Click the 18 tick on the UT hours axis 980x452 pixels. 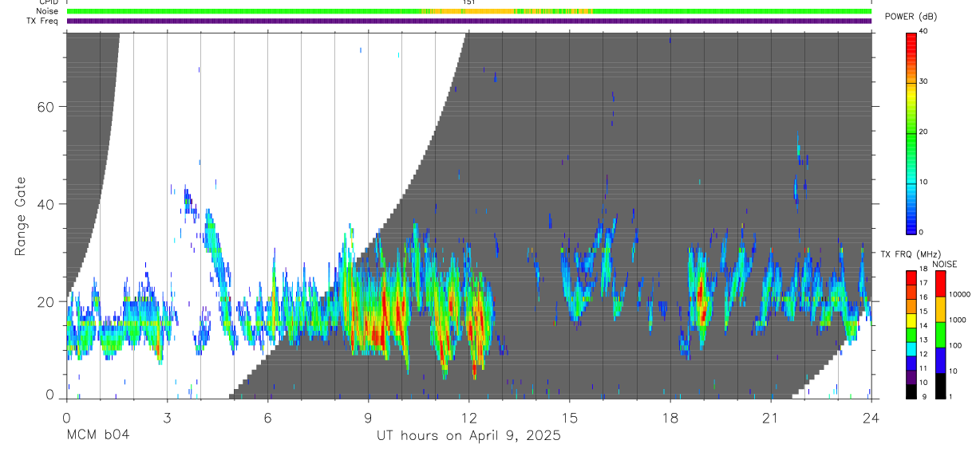(x=670, y=418)
